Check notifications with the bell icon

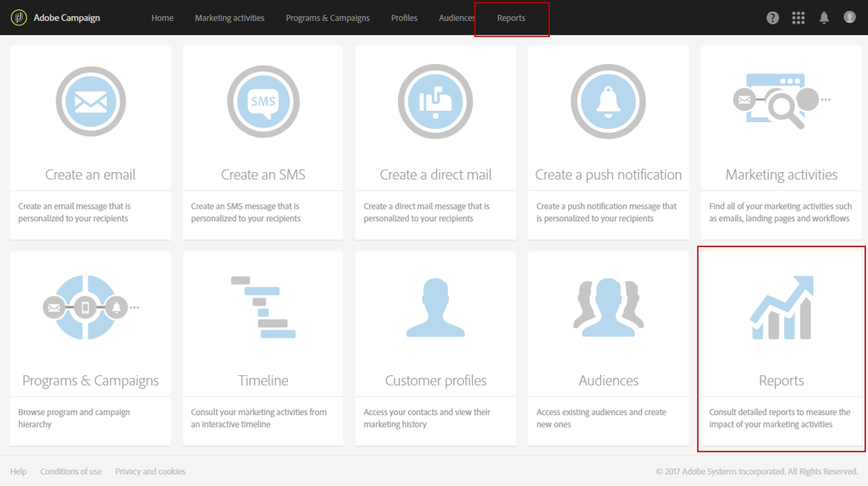coord(824,17)
